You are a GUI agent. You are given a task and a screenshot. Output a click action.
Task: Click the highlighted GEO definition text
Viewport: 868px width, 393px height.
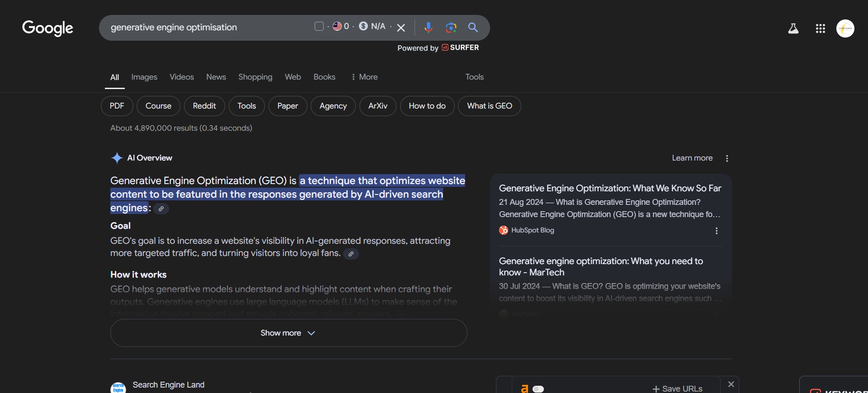pos(288,194)
